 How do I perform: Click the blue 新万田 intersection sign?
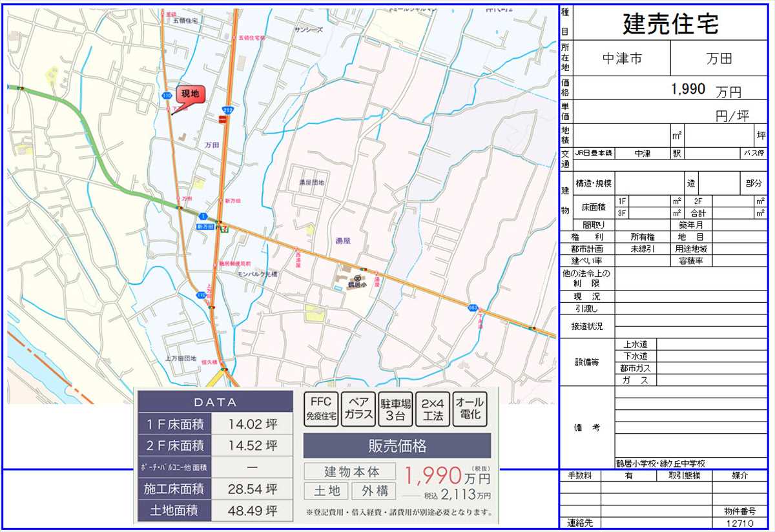(x=205, y=227)
